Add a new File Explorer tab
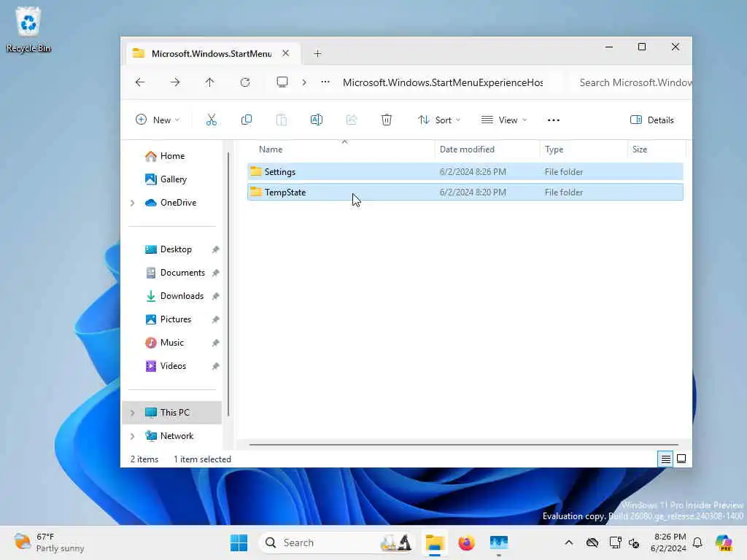Viewport: 747px width, 560px height. [317, 54]
